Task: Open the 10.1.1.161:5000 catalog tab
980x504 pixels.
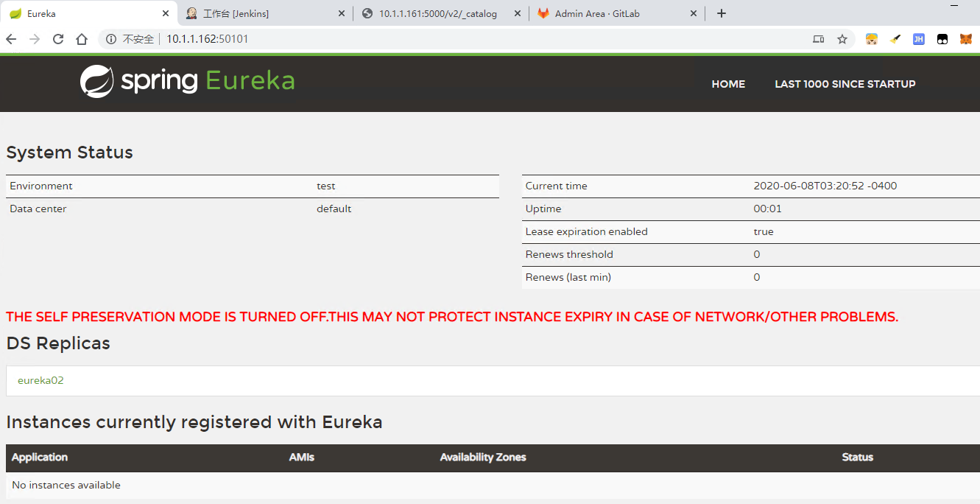Action: (437, 13)
